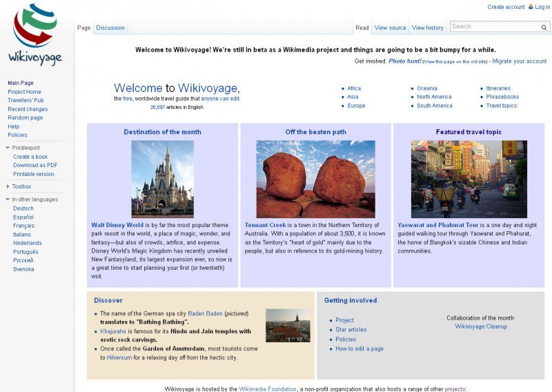Click View this page on the old site

tap(455, 61)
